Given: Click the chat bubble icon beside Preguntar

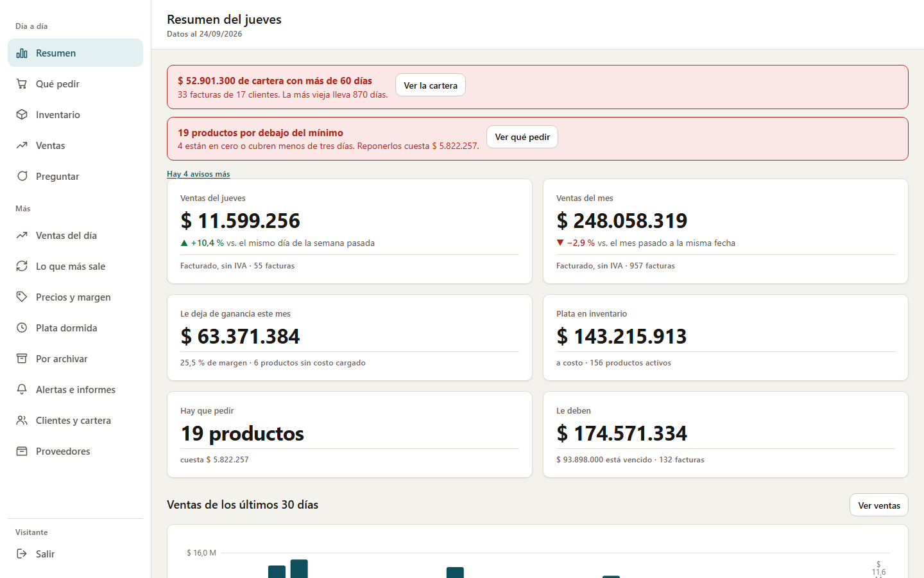Looking at the screenshot, I should point(22,177).
